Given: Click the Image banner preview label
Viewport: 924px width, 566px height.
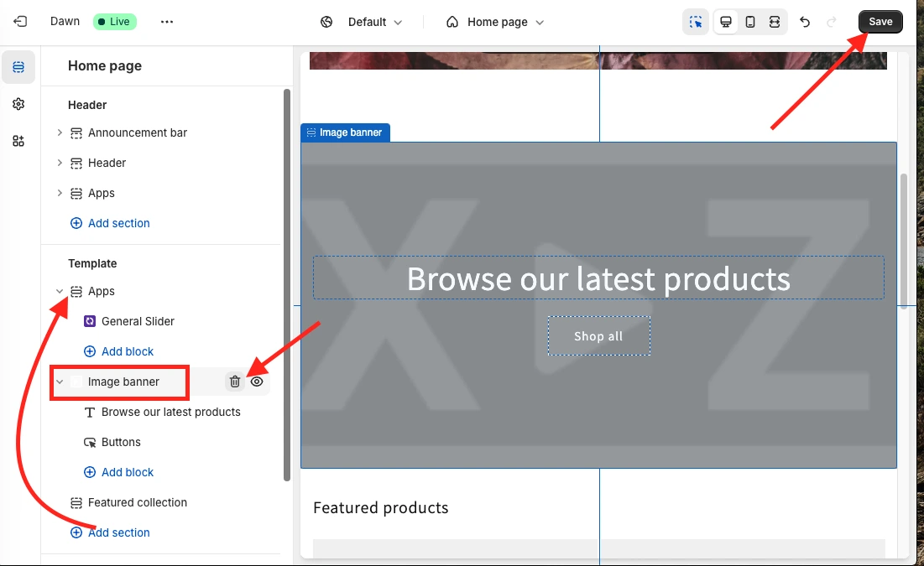Looking at the screenshot, I should pyautogui.click(x=345, y=132).
